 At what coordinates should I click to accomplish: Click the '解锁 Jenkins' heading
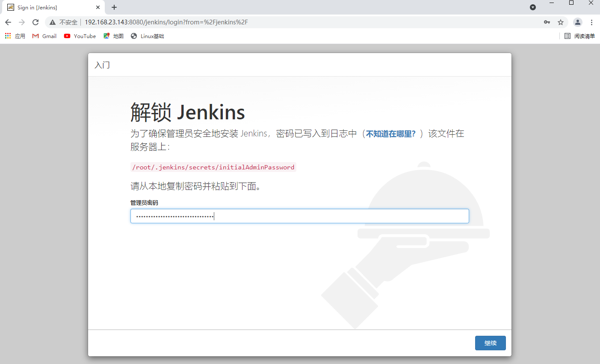(x=188, y=112)
